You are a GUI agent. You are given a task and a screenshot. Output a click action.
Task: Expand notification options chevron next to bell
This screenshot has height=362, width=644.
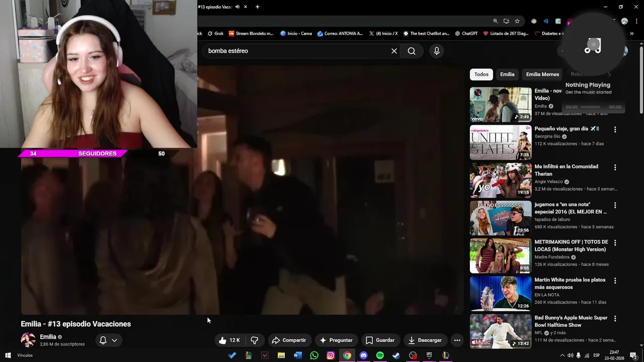pos(114,340)
